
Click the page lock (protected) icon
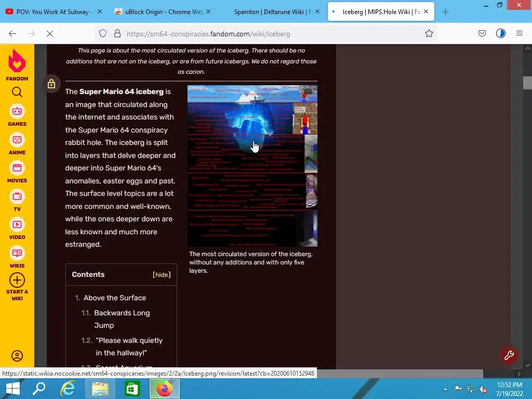click(51, 84)
